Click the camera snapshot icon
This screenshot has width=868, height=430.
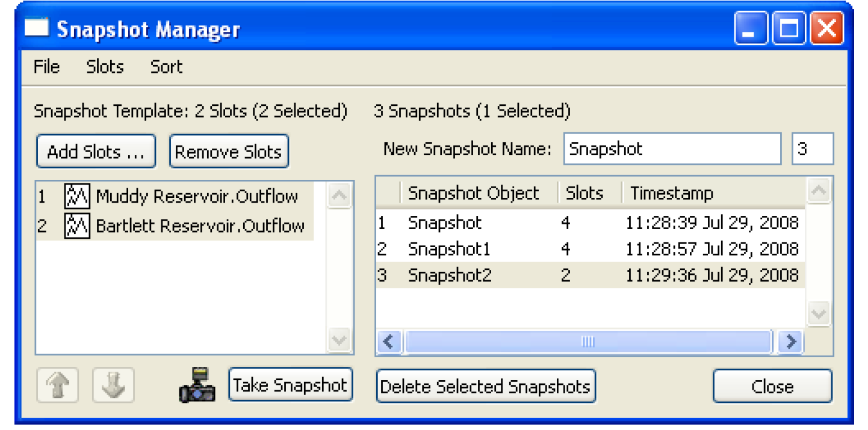pyautogui.click(x=197, y=386)
